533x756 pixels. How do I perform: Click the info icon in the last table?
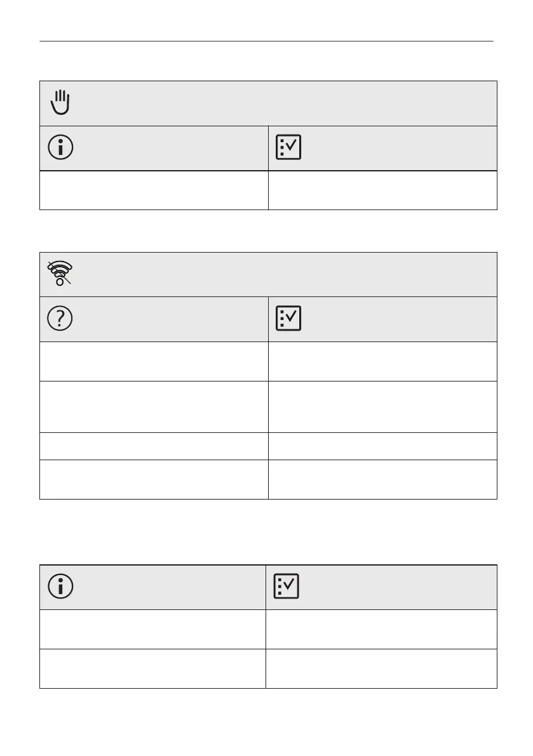click(x=60, y=587)
